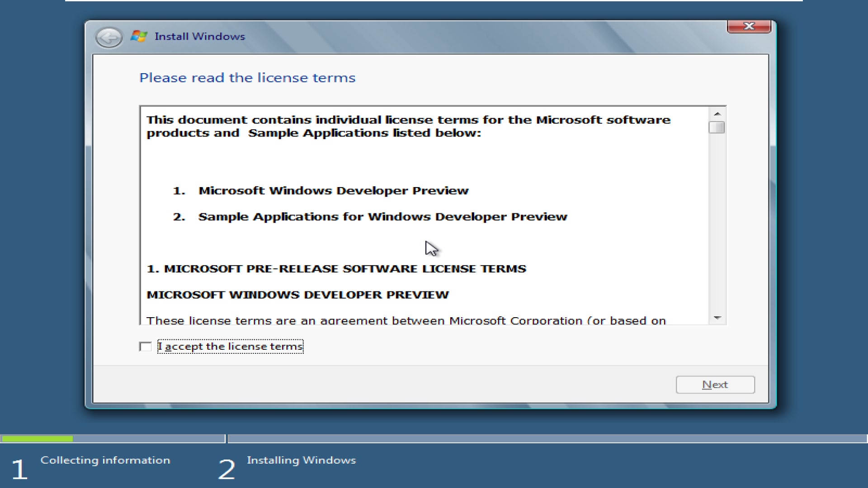
Task: Click the green progress bar for step 1
Action: coord(38,439)
